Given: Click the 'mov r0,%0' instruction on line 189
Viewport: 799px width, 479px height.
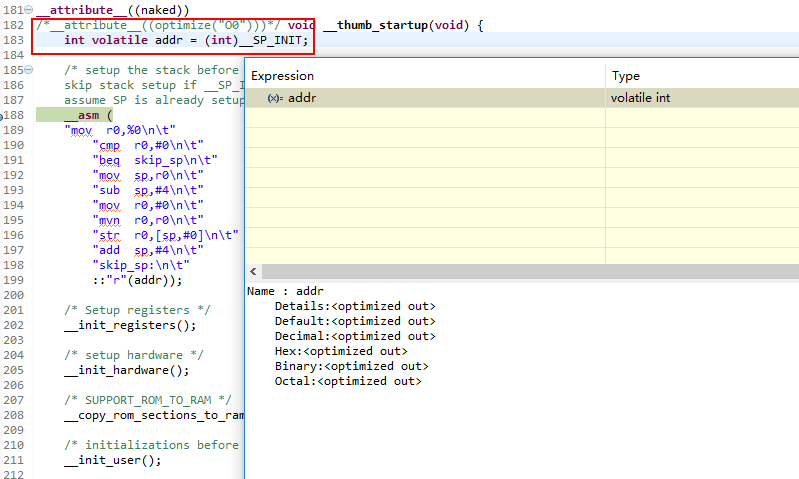Looking at the screenshot, I should click(120, 130).
